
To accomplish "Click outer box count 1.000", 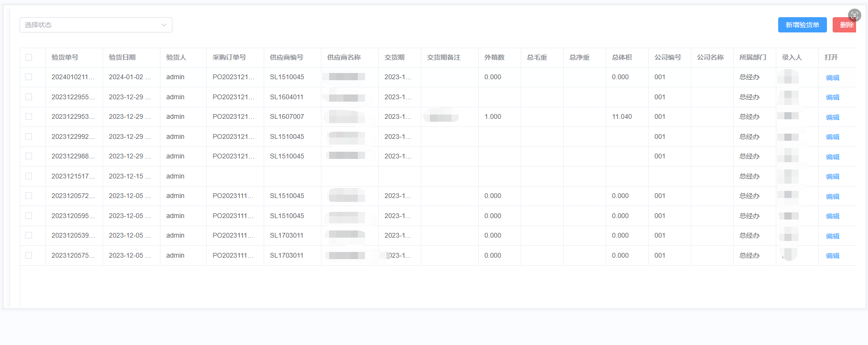I will click(493, 116).
